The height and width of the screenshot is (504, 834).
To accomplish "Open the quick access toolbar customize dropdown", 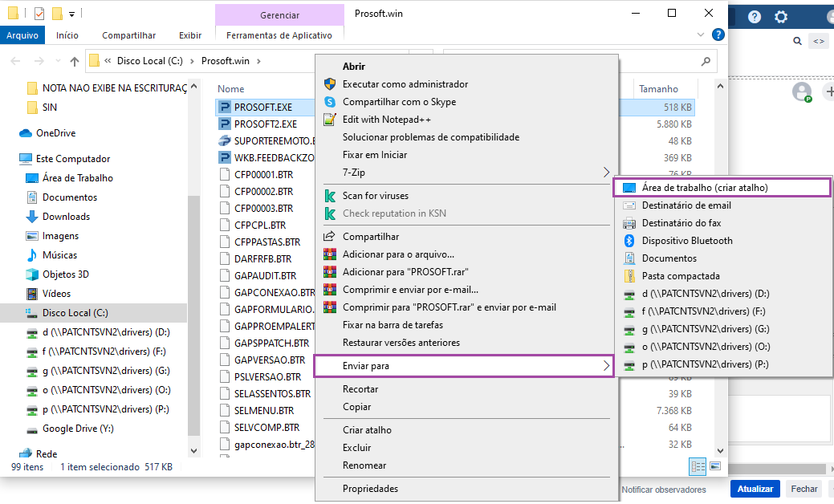I will (71, 14).
